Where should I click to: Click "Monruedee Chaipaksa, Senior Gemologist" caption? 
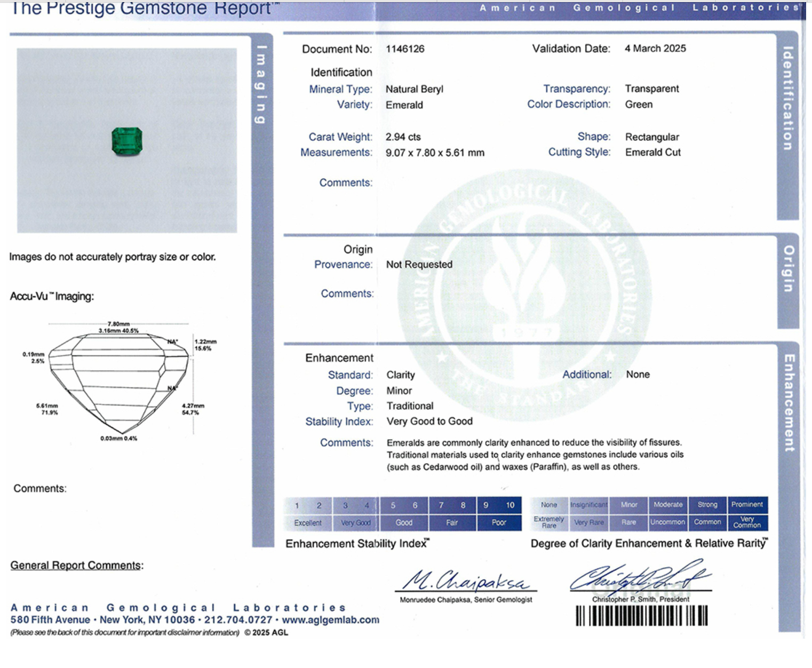coord(466,600)
